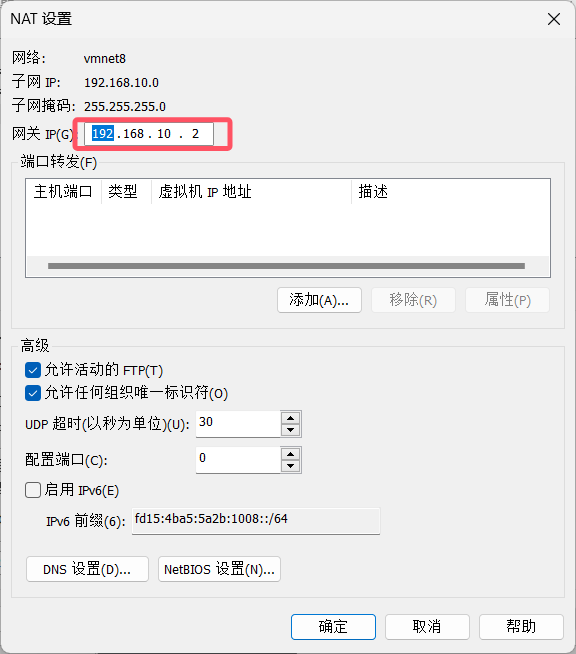Click the 虚拟机 IP 地址 column header
Image resolution: width=576 pixels, height=654 pixels.
click(x=251, y=191)
